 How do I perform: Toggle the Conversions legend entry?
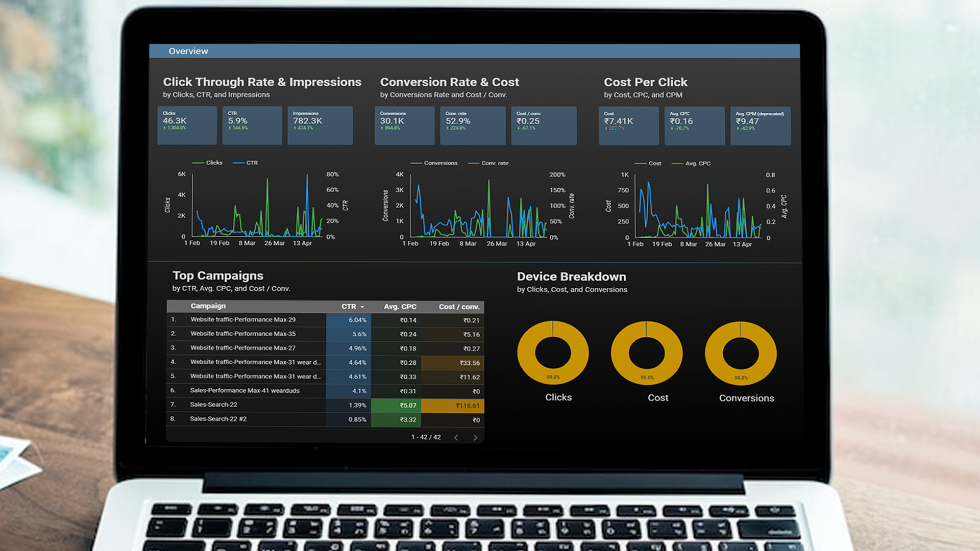pos(434,163)
